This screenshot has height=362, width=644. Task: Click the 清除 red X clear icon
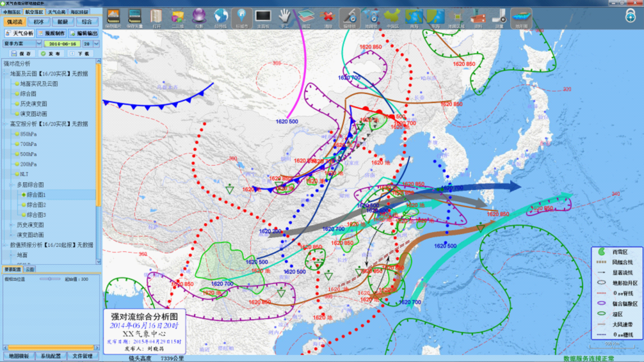[x=328, y=19]
